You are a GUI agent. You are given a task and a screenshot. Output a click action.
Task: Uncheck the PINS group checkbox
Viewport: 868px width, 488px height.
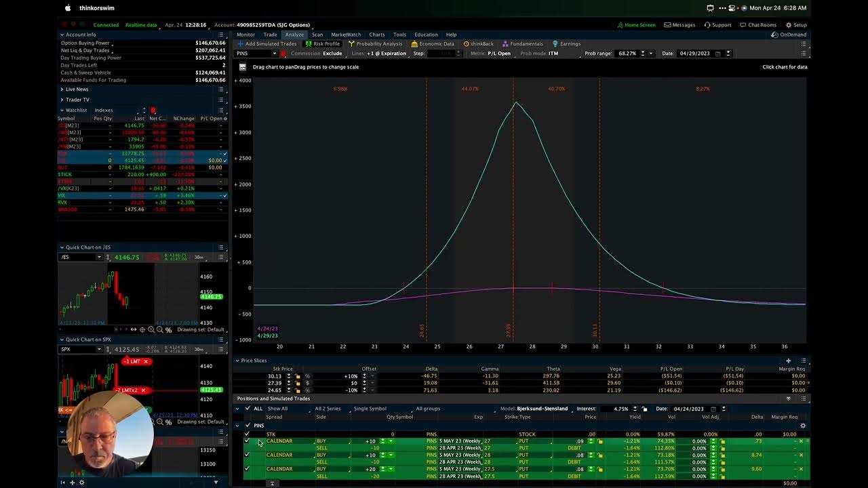[x=247, y=426]
